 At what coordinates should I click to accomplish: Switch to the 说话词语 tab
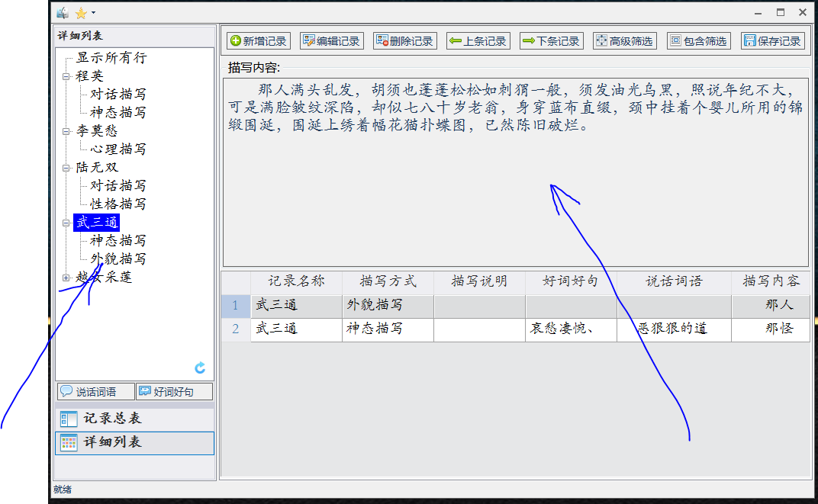click(x=96, y=391)
